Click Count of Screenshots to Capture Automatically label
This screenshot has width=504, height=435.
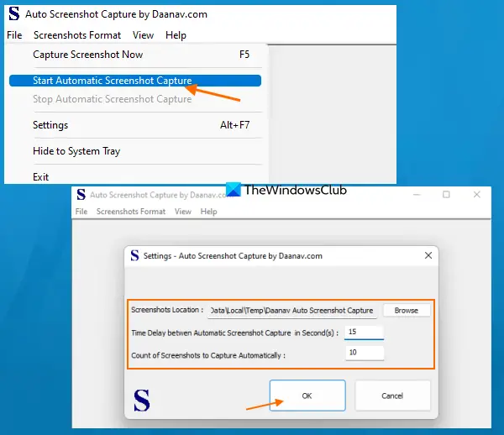[208, 355]
